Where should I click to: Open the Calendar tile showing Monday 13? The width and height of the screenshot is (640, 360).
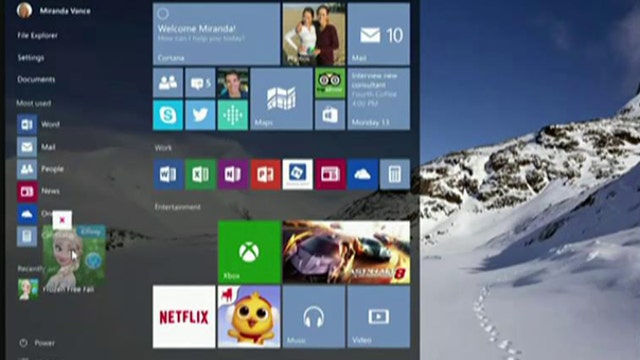pos(379,99)
